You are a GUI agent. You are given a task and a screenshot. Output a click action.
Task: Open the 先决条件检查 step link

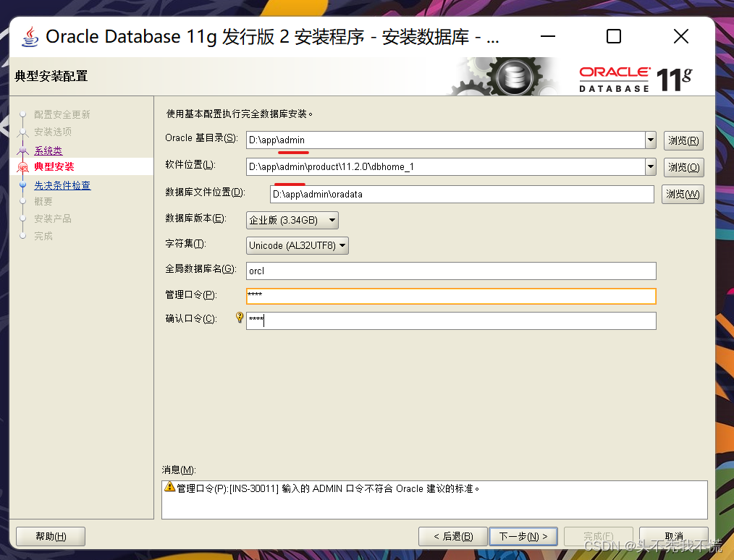click(62, 185)
